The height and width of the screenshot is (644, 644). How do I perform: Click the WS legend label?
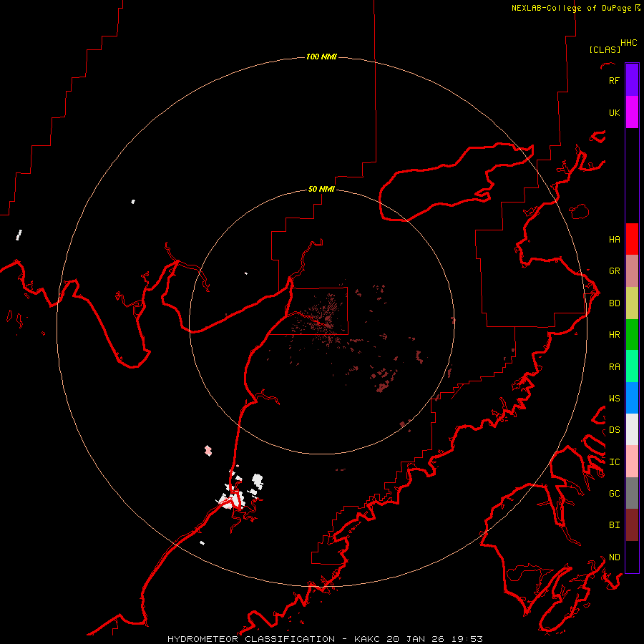point(614,398)
